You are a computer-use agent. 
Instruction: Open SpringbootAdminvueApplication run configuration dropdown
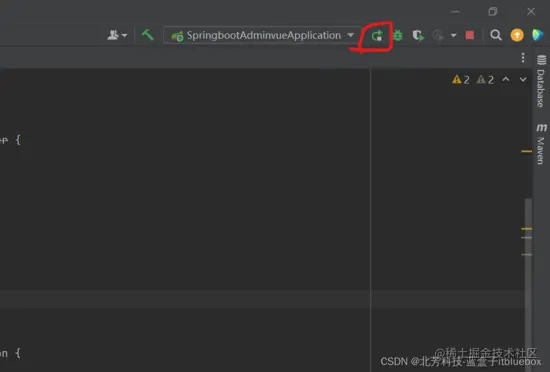(262, 35)
